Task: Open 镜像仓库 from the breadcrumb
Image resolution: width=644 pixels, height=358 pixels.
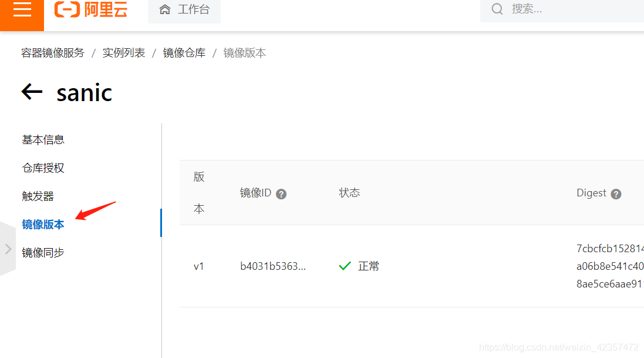Action: pos(184,52)
